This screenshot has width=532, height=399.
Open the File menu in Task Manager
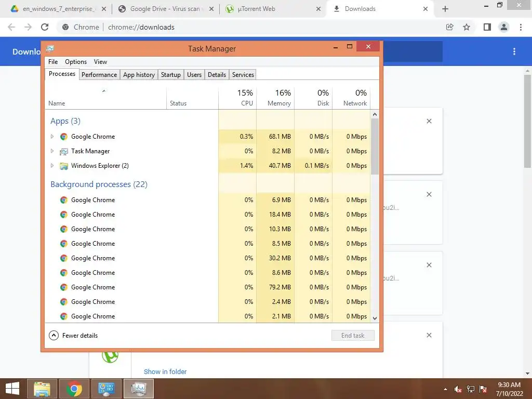[53, 62]
